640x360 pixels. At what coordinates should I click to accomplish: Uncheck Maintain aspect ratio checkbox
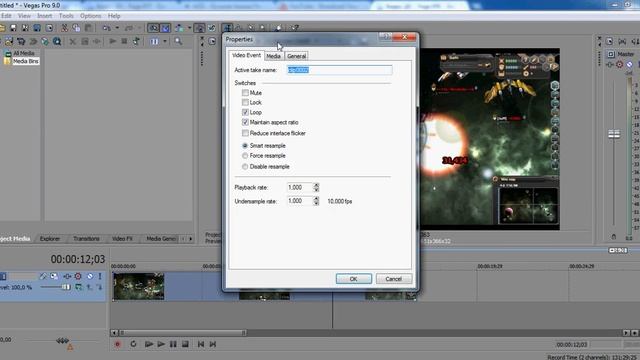point(245,122)
